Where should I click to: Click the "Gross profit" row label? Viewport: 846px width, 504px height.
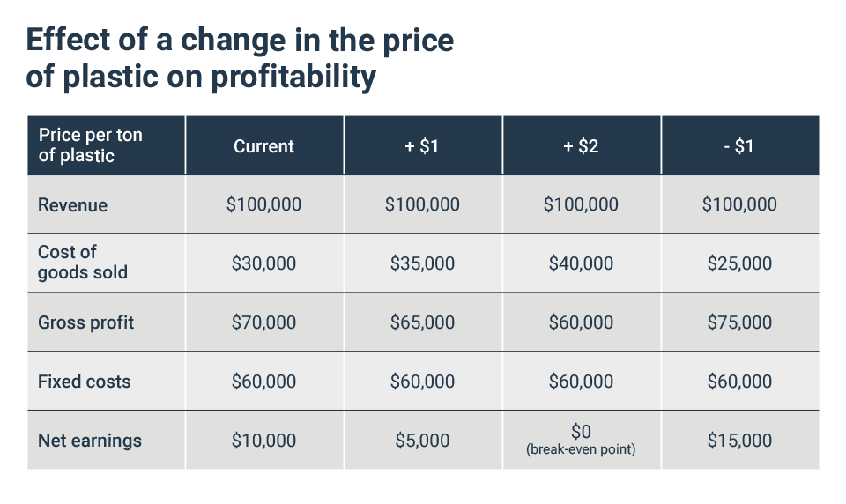[x=86, y=322]
